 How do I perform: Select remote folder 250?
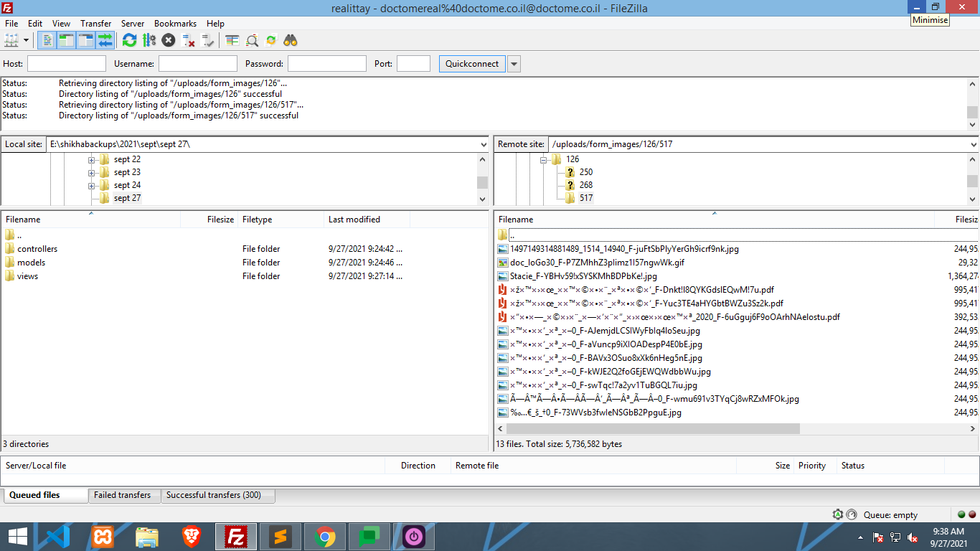click(x=586, y=172)
